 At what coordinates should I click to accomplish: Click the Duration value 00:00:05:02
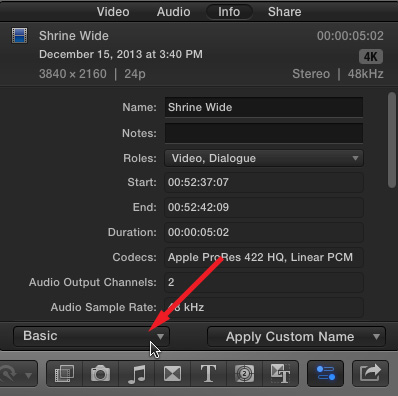(x=264, y=232)
